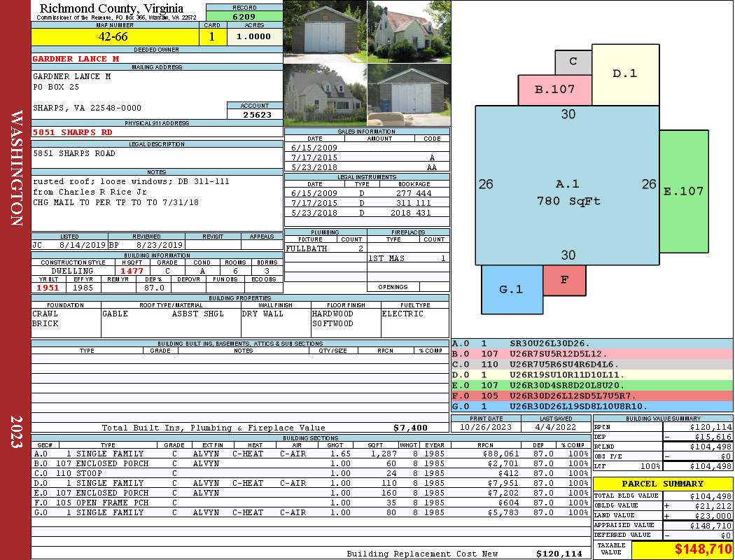Click the acres value 1.0000

(x=255, y=36)
